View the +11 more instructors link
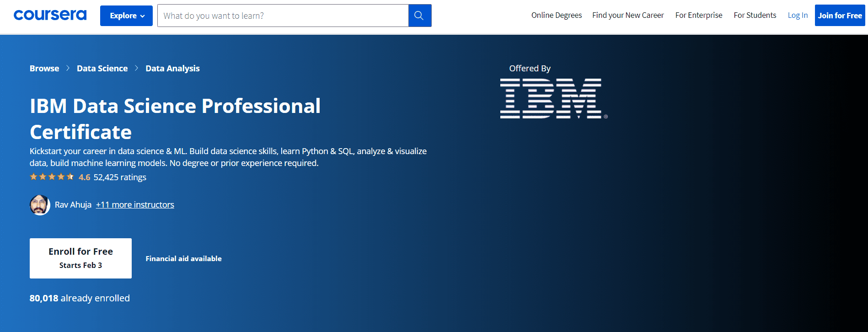 (x=135, y=205)
